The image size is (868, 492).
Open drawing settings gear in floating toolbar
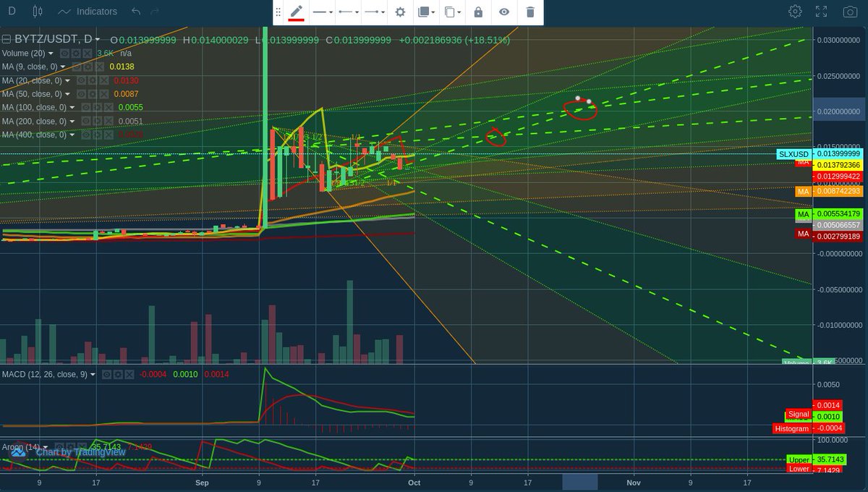(400, 12)
